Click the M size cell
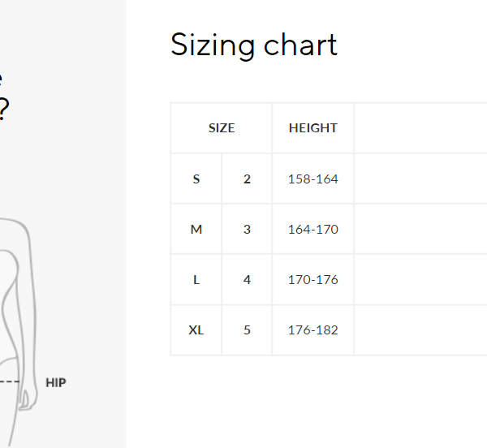The image size is (487, 448). (x=196, y=230)
